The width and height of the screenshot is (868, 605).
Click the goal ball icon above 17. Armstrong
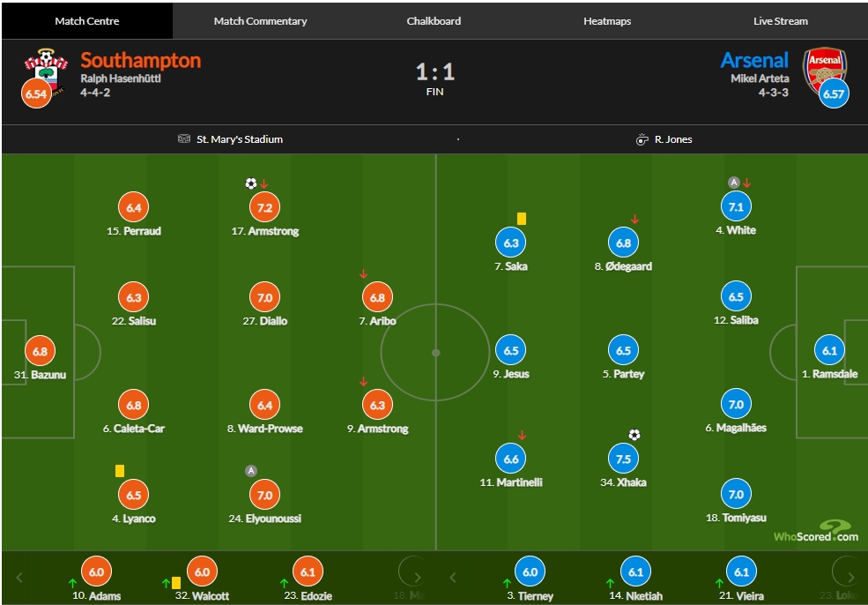coord(251,183)
